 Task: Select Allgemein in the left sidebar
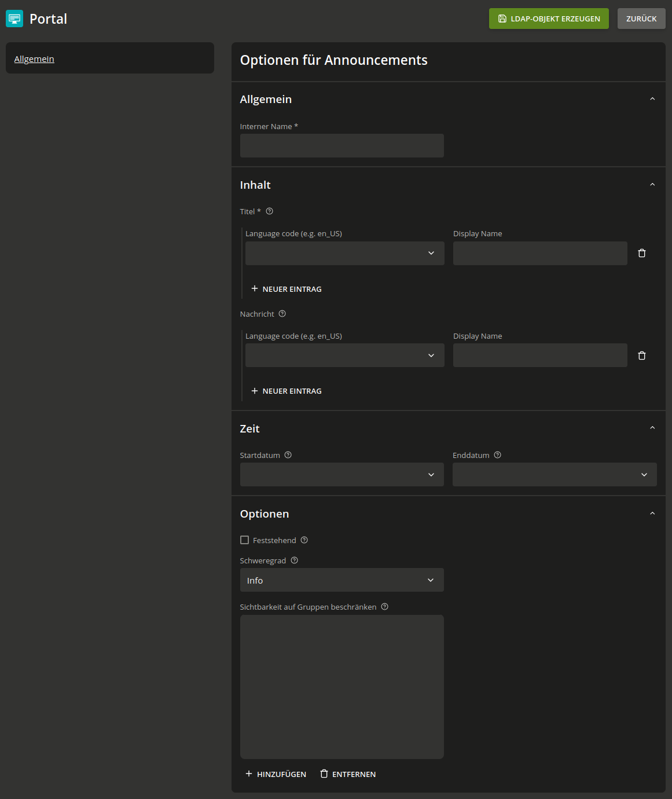tap(34, 59)
